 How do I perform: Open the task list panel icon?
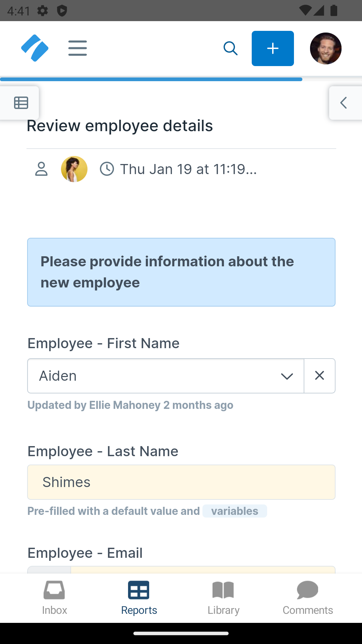click(x=21, y=103)
